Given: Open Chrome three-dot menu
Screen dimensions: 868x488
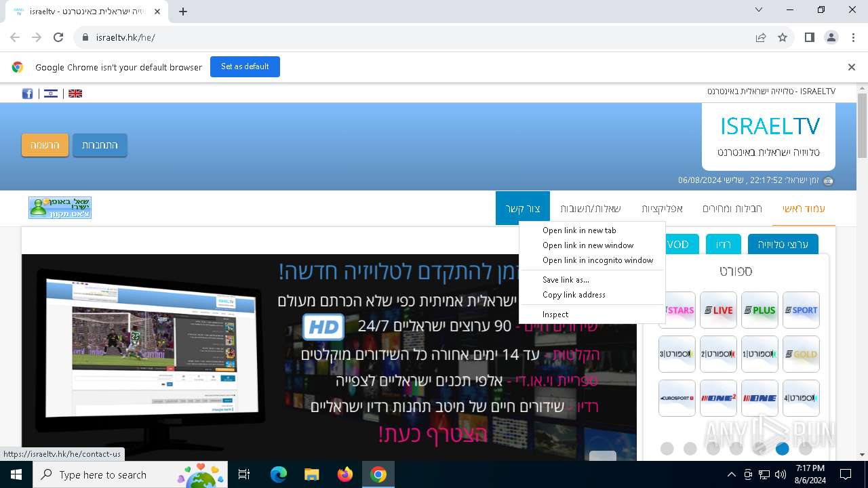Looking at the screenshot, I should pyautogui.click(x=853, y=37).
